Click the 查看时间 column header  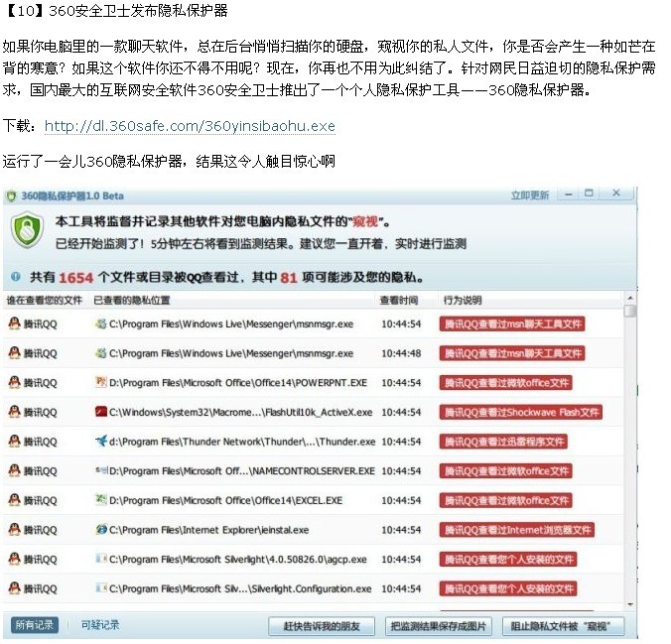pos(399,301)
